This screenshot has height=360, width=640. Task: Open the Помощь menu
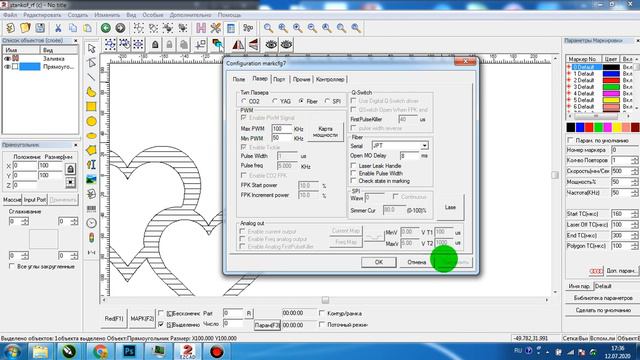[229, 15]
